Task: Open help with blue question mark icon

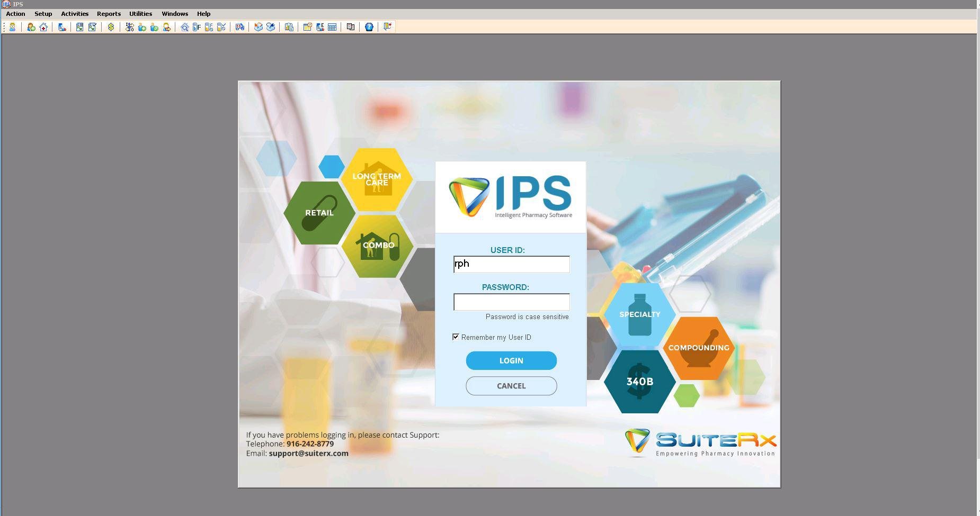Action: (369, 27)
